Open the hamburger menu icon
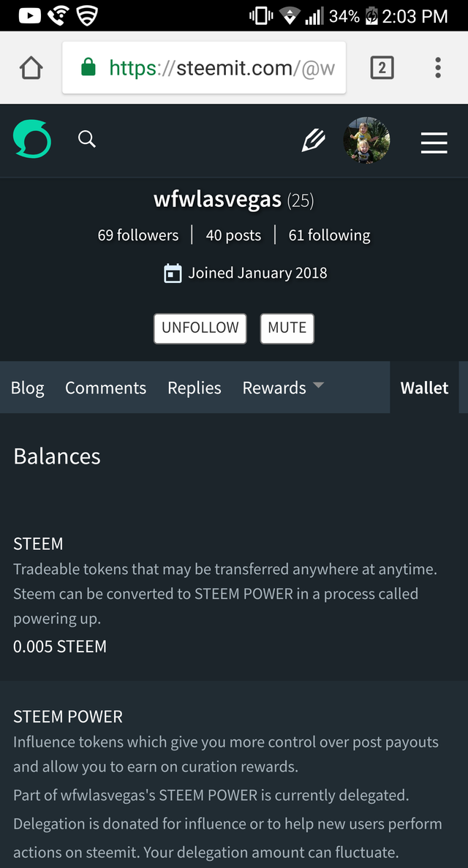 [x=434, y=143]
